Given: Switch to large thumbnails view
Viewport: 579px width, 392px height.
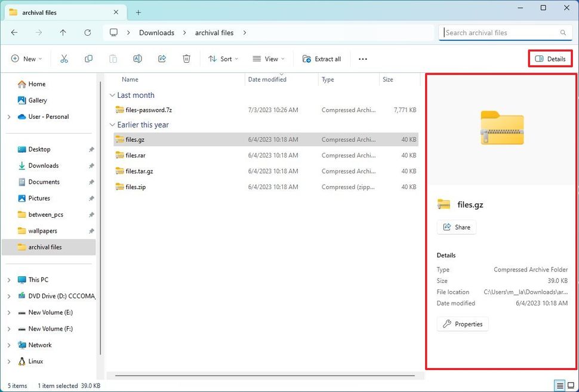Looking at the screenshot, I should pos(570,385).
